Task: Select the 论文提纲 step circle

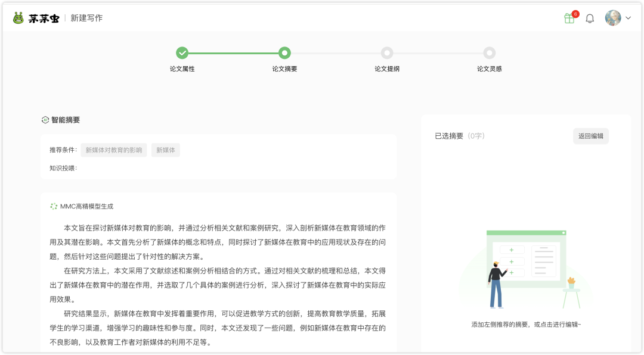Action: pyautogui.click(x=387, y=53)
